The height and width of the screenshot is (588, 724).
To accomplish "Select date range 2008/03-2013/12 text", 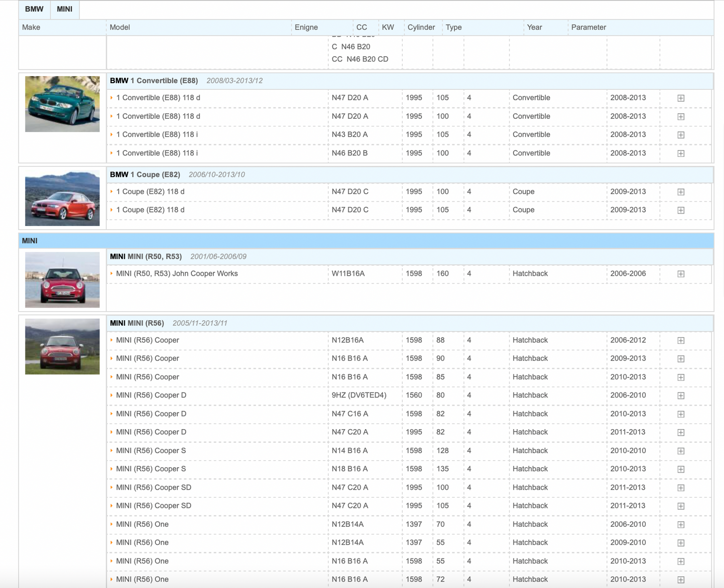I will pyautogui.click(x=234, y=81).
